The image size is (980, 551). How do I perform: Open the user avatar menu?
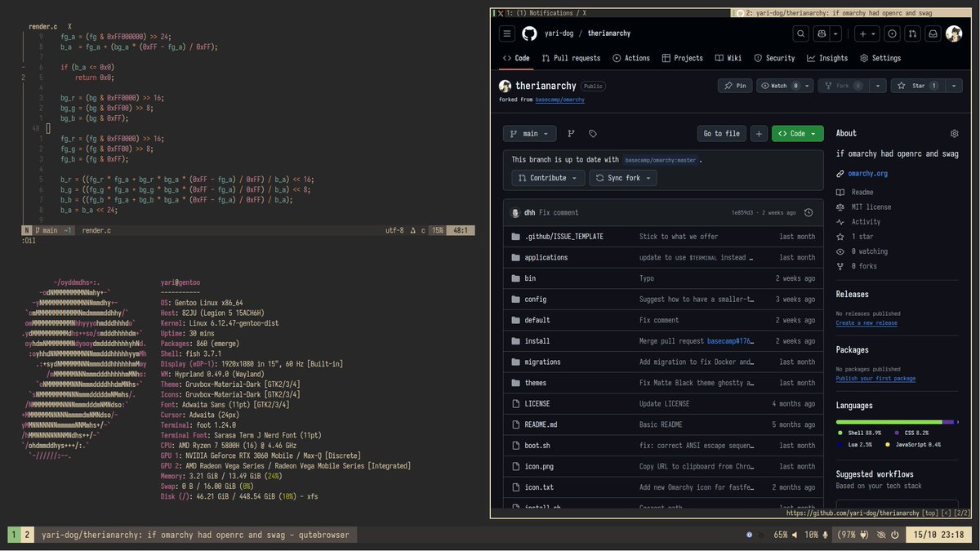pyautogui.click(x=954, y=33)
